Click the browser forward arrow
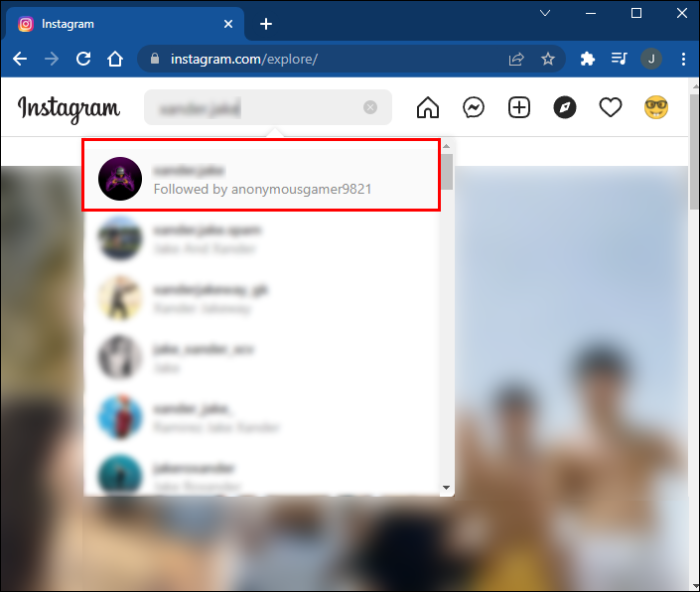This screenshot has width=700, height=592. 52,59
